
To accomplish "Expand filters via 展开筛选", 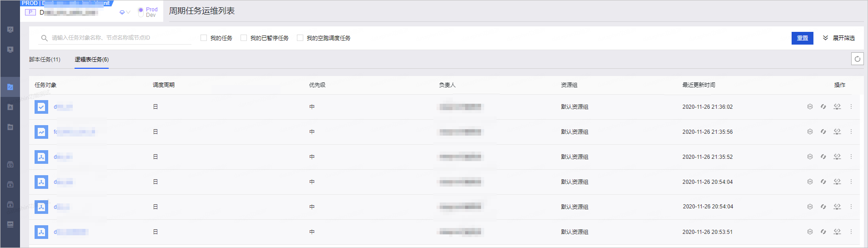I will (x=839, y=38).
